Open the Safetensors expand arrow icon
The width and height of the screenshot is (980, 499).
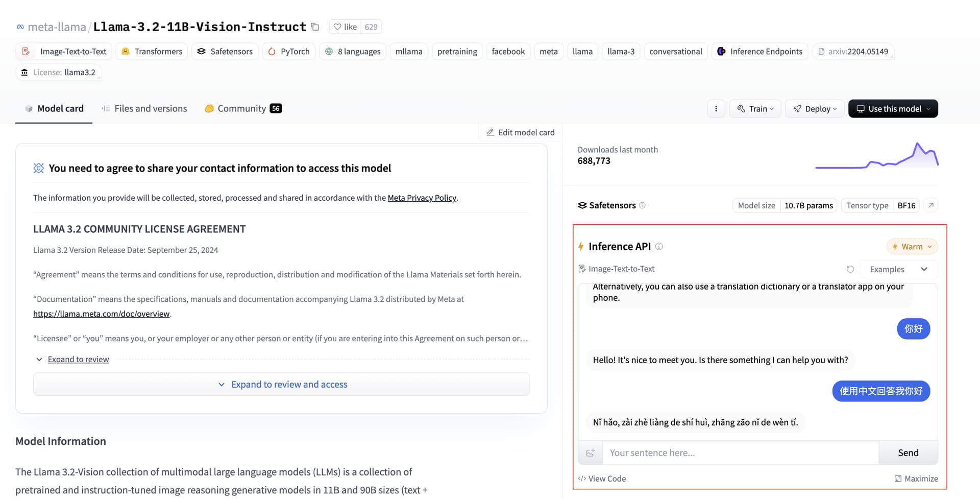coord(931,205)
